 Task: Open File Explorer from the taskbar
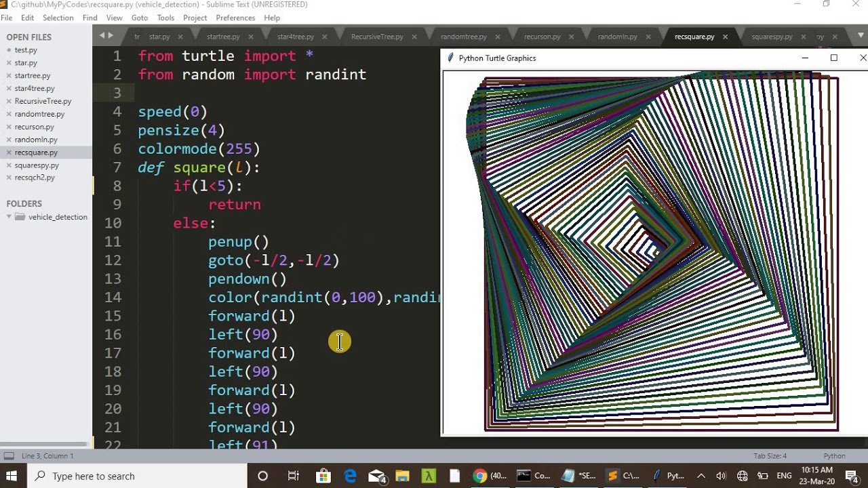pos(402,476)
